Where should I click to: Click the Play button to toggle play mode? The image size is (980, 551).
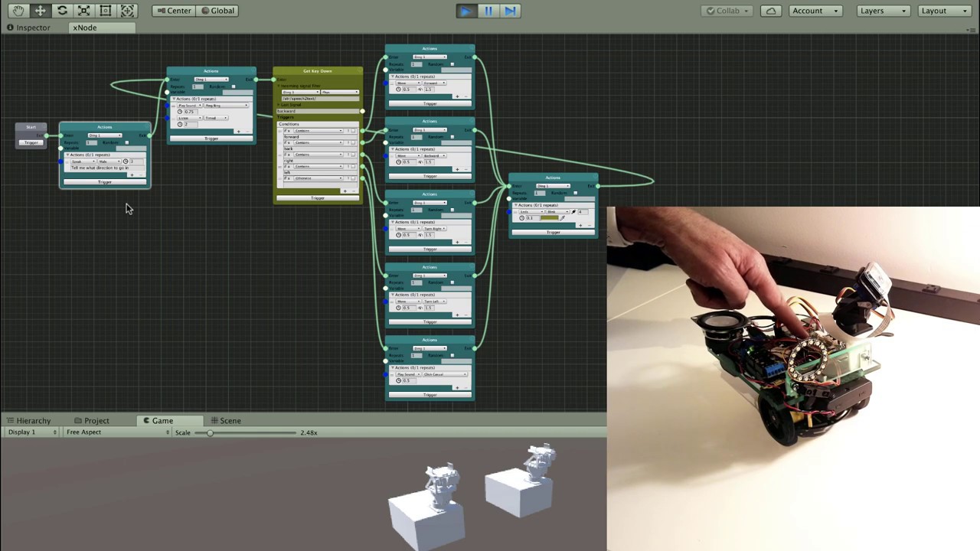click(x=465, y=11)
